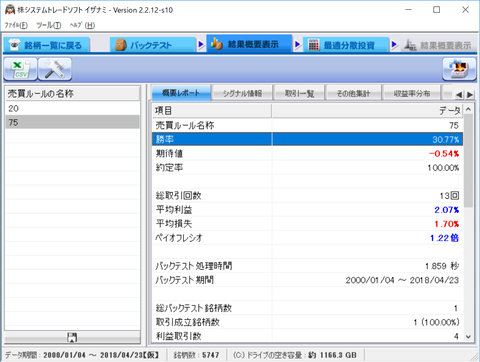Click the データ期間 status bar entry
The height and width of the screenshot is (362, 480).
(82, 355)
